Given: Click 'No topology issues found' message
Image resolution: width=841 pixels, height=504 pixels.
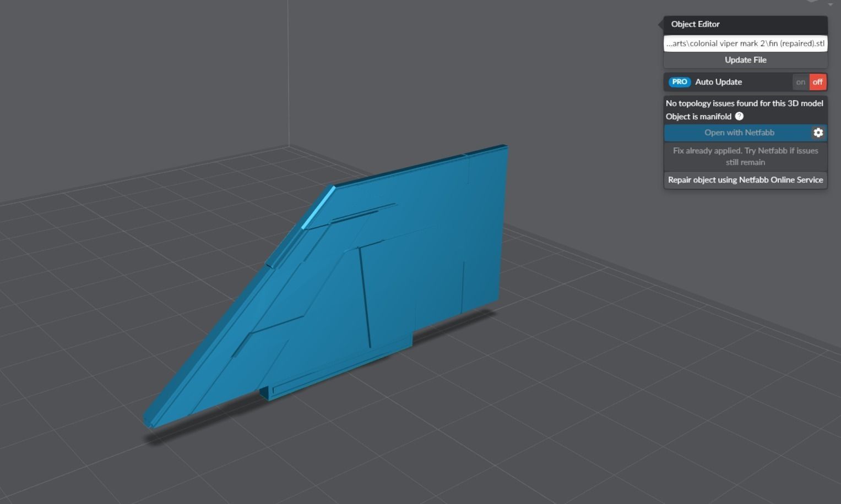Looking at the screenshot, I should (744, 103).
